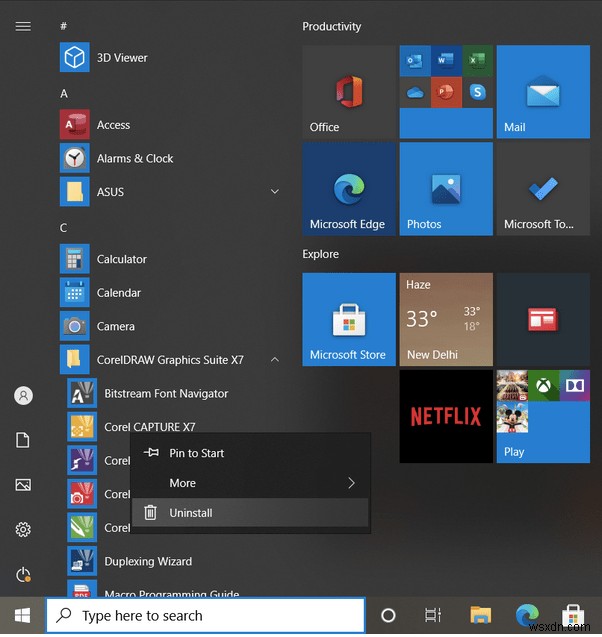Open Documents from the Start sidebar

tap(23, 440)
